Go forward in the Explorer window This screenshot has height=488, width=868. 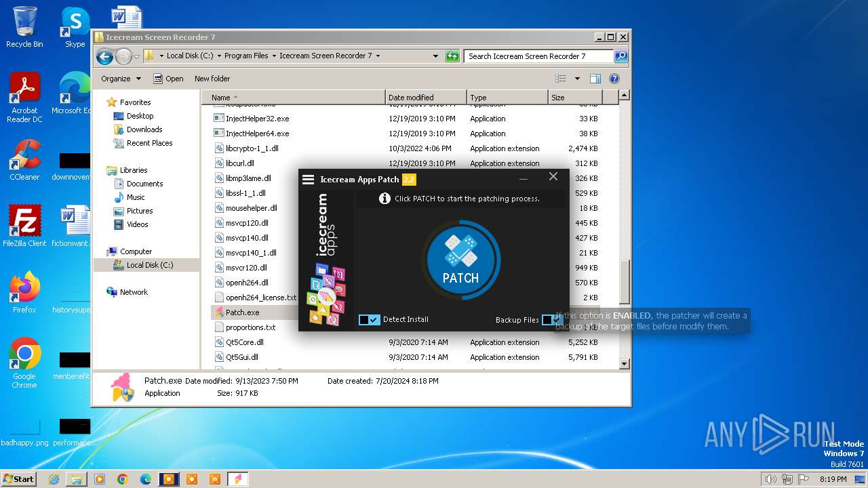pos(123,56)
